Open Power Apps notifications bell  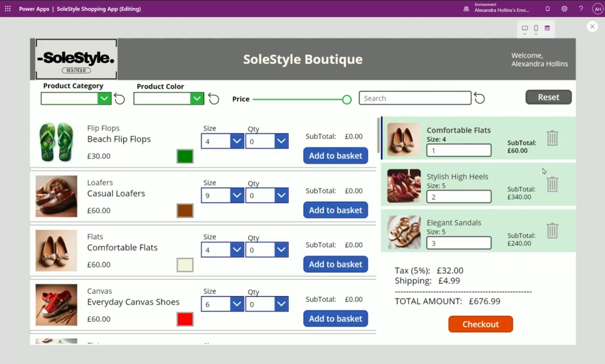547,9
